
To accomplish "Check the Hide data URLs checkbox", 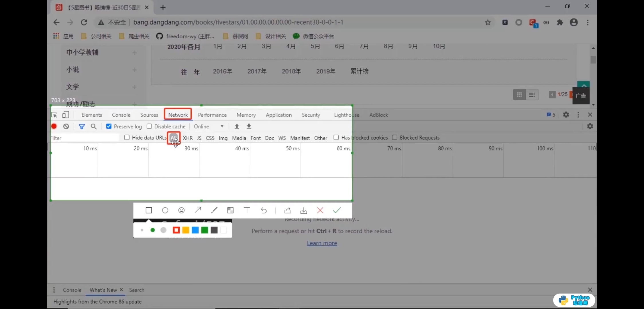I will pos(127,137).
